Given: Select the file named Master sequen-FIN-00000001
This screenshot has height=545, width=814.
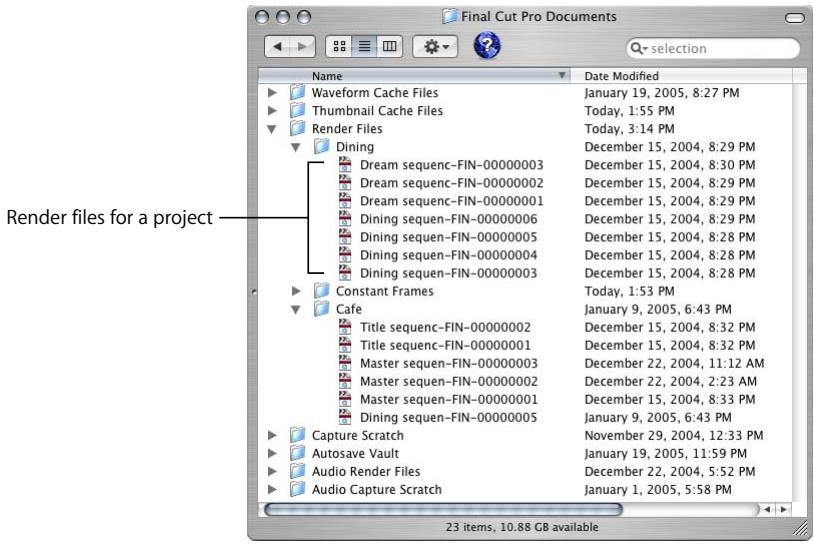Looking at the screenshot, I should [449, 400].
